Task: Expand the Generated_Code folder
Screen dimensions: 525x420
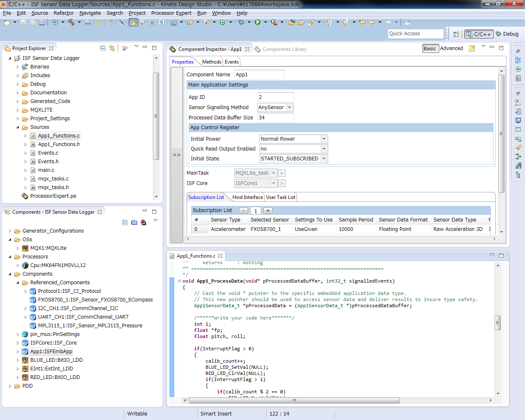Action: (x=18, y=101)
